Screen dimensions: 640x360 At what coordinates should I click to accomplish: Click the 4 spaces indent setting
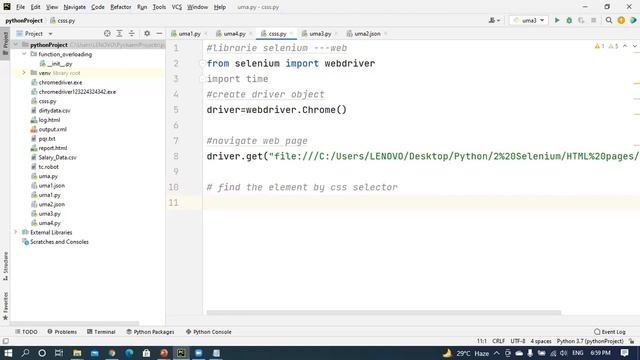click(x=541, y=341)
